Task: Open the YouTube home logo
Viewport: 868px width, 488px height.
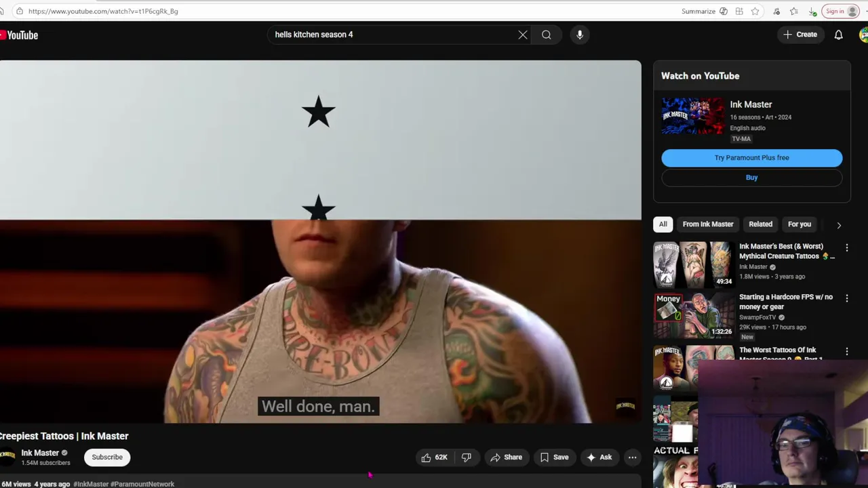Action: click(x=19, y=35)
